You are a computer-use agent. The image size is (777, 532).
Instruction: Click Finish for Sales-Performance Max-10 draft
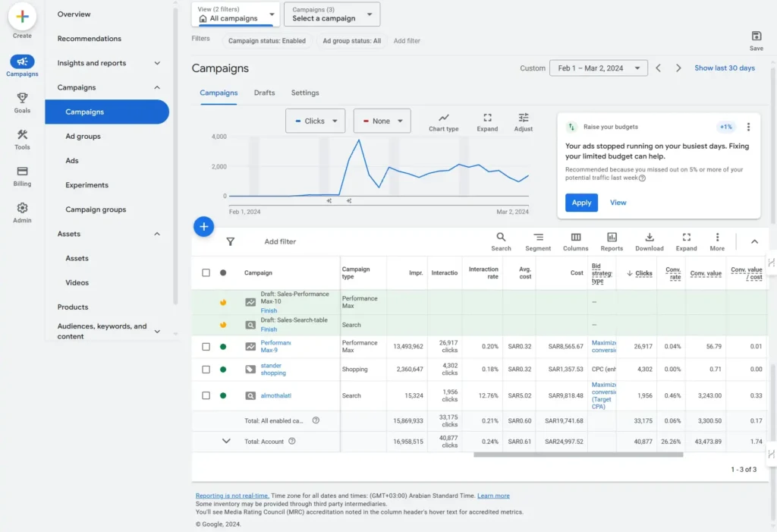click(x=269, y=310)
